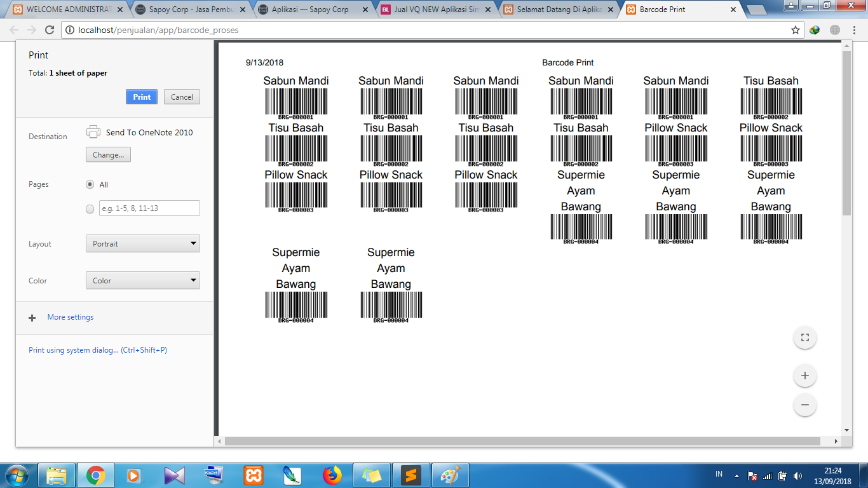Cancel the print dialog
This screenshot has width=868, height=488.
tap(182, 97)
